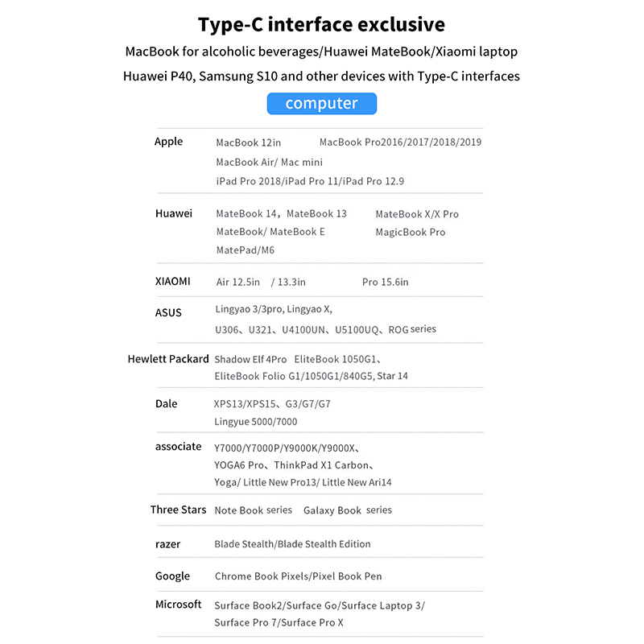Click the Dale brand label
Screen dimensions: 644x644
(167, 403)
